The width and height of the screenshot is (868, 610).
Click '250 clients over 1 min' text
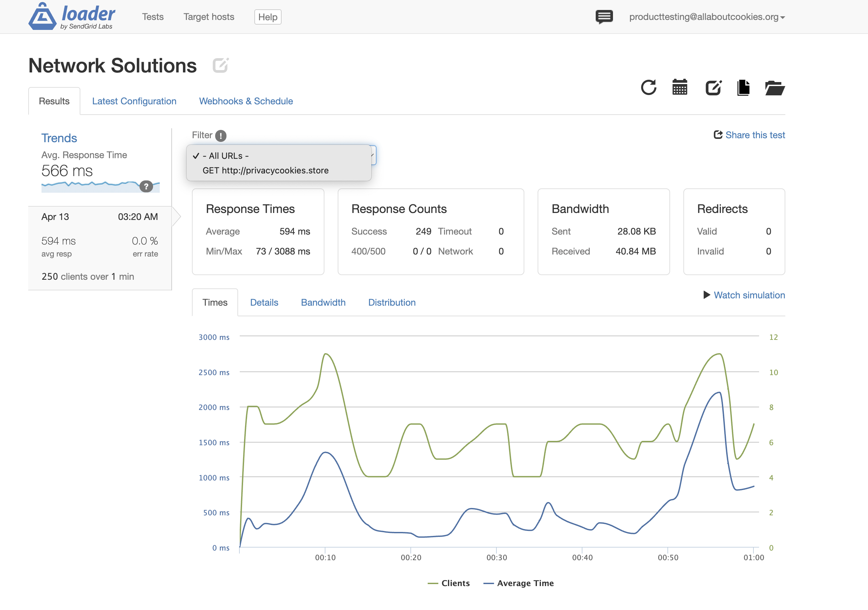coord(88,276)
